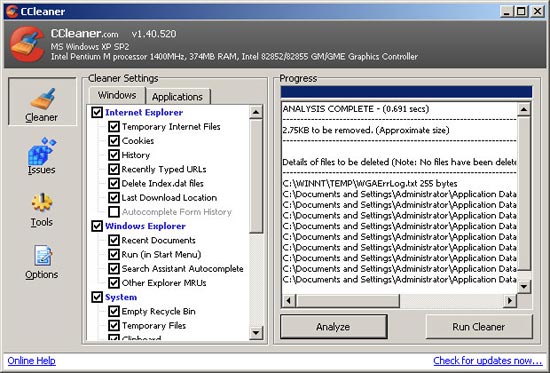Image resolution: width=550 pixels, height=373 pixels.
Task: Click the Analyze button
Action: (x=333, y=327)
